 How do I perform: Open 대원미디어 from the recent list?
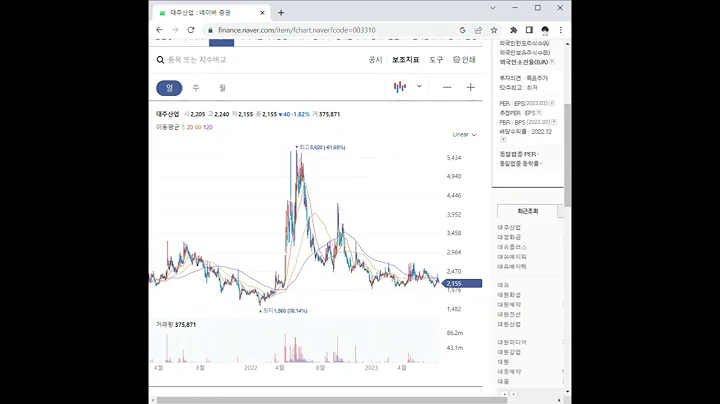[512, 342]
